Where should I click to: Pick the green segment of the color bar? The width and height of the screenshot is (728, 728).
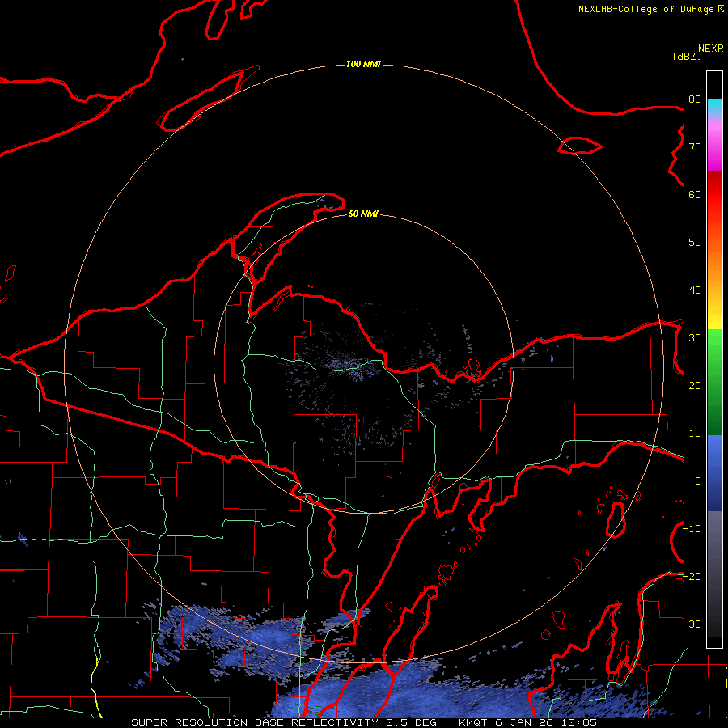(714, 382)
